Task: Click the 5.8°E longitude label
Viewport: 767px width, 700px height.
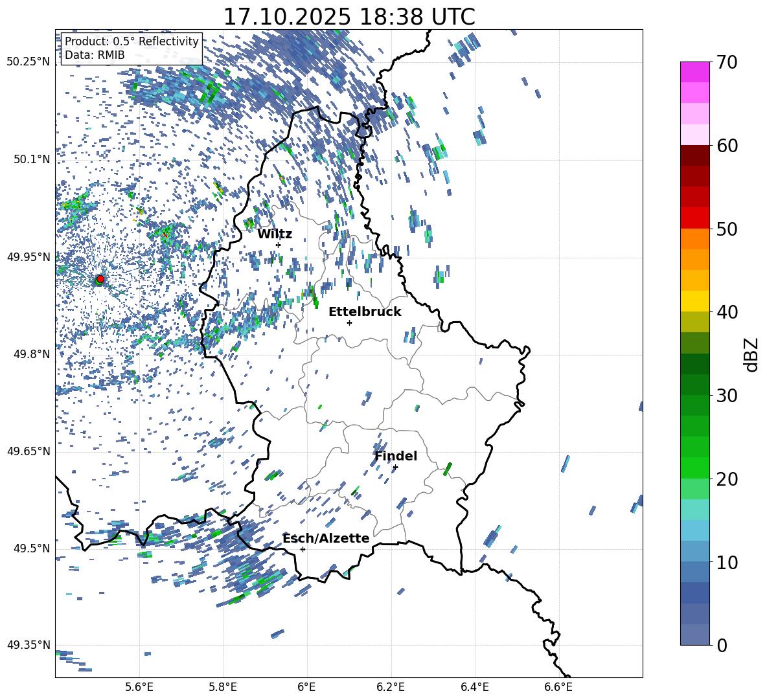Action: click(x=223, y=687)
